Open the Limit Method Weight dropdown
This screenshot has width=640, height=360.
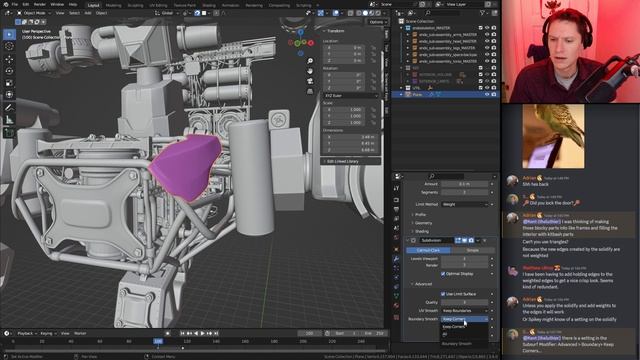tap(464, 204)
